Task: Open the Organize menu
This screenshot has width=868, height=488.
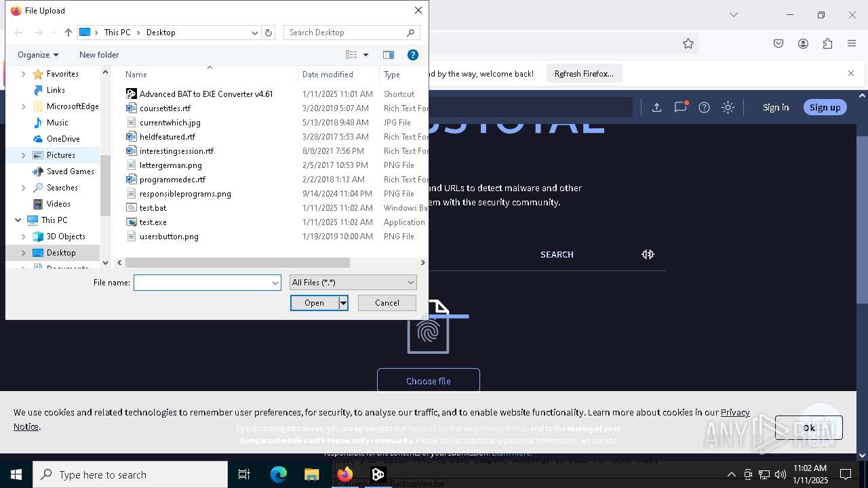Action: pos(38,55)
